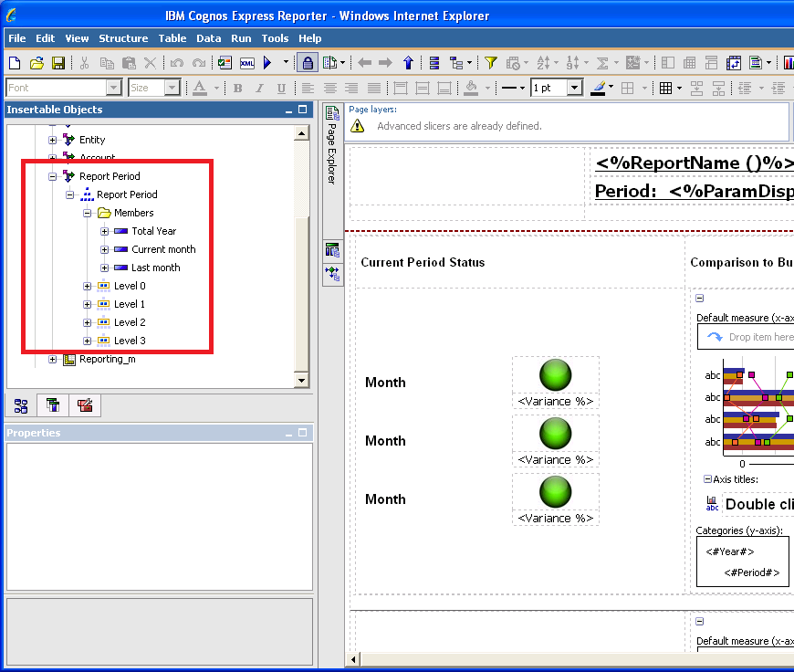Open the Structure menu
The image size is (794, 672).
click(123, 38)
